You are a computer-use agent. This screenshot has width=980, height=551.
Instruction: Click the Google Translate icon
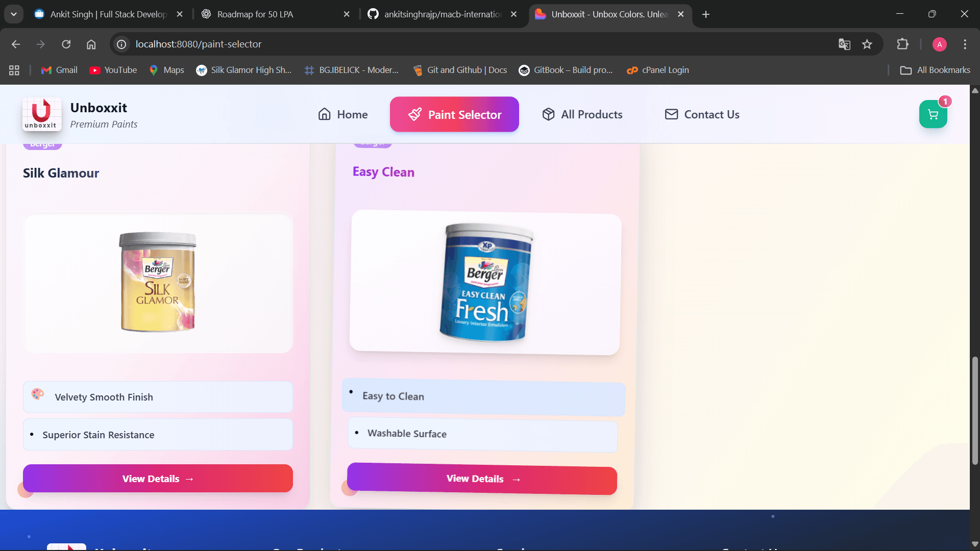point(844,44)
